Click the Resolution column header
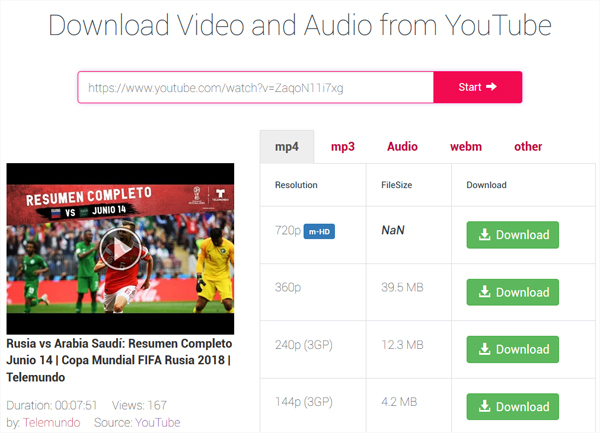Screen dimensions: 600x433 coord(296,185)
